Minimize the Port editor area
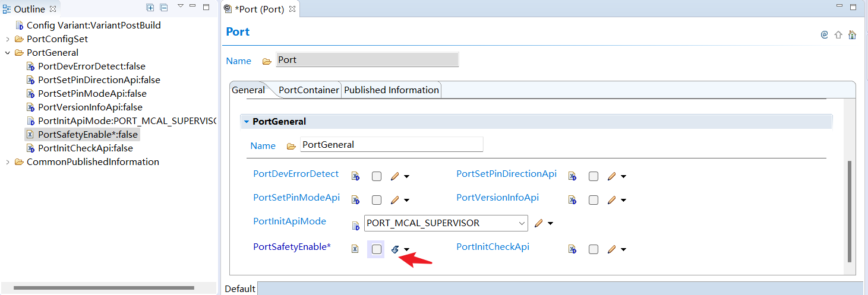 pyautogui.click(x=839, y=7)
